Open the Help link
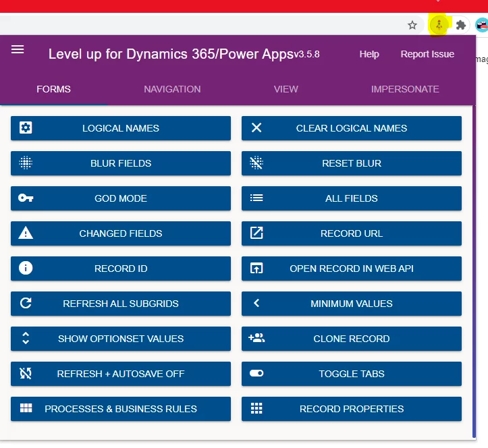 tap(369, 54)
